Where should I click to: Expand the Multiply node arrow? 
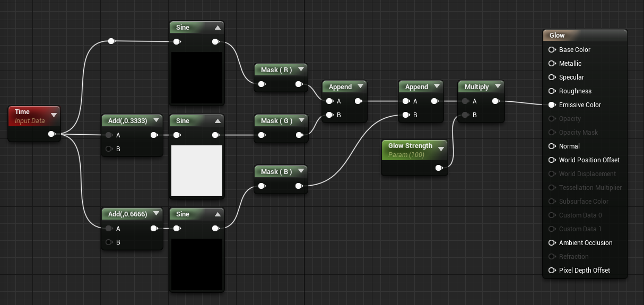point(498,86)
